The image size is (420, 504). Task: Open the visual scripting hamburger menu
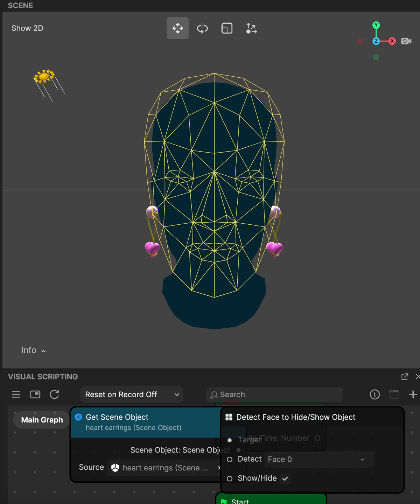[x=16, y=394]
